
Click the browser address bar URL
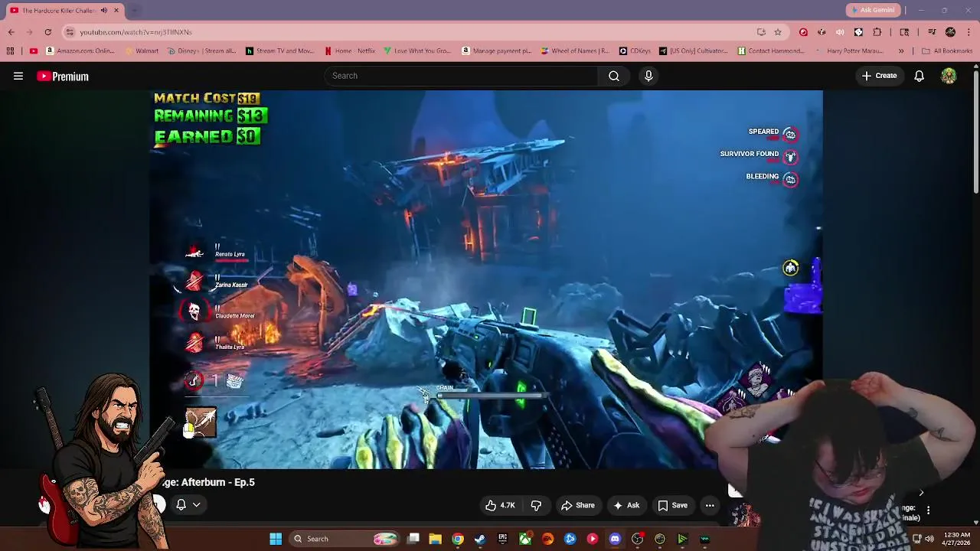136,32
